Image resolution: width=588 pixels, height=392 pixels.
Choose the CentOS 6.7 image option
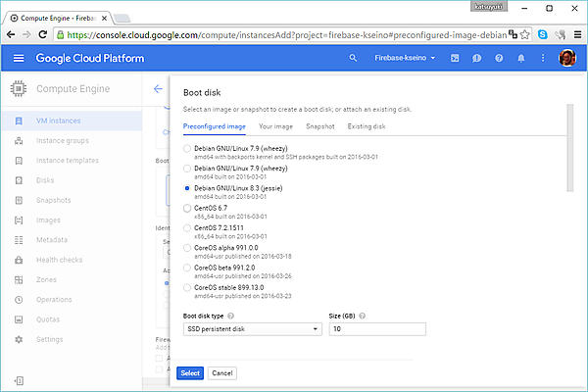click(187, 208)
